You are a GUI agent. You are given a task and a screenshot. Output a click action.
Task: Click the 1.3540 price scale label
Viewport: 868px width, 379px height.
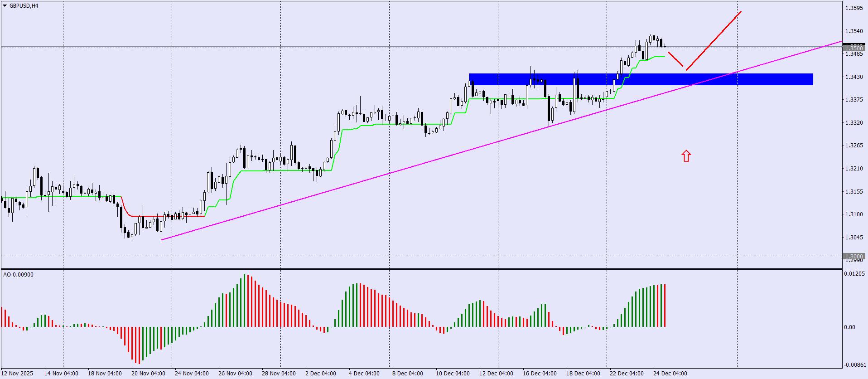click(854, 31)
